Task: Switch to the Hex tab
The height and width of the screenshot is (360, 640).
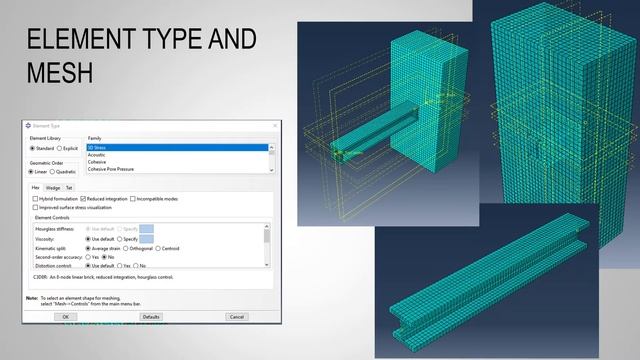Action: coord(36,188)
